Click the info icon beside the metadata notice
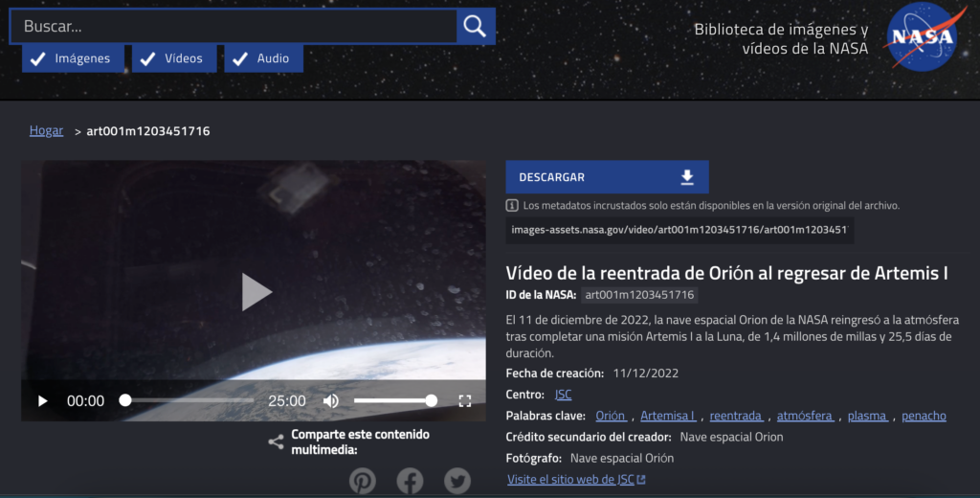 [x=512, y=205]
